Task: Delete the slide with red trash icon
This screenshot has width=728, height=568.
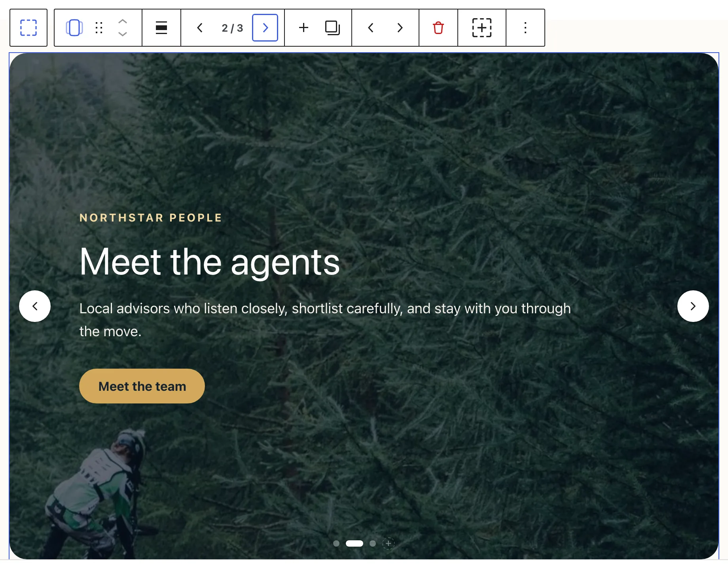Action: coord(438,28)
